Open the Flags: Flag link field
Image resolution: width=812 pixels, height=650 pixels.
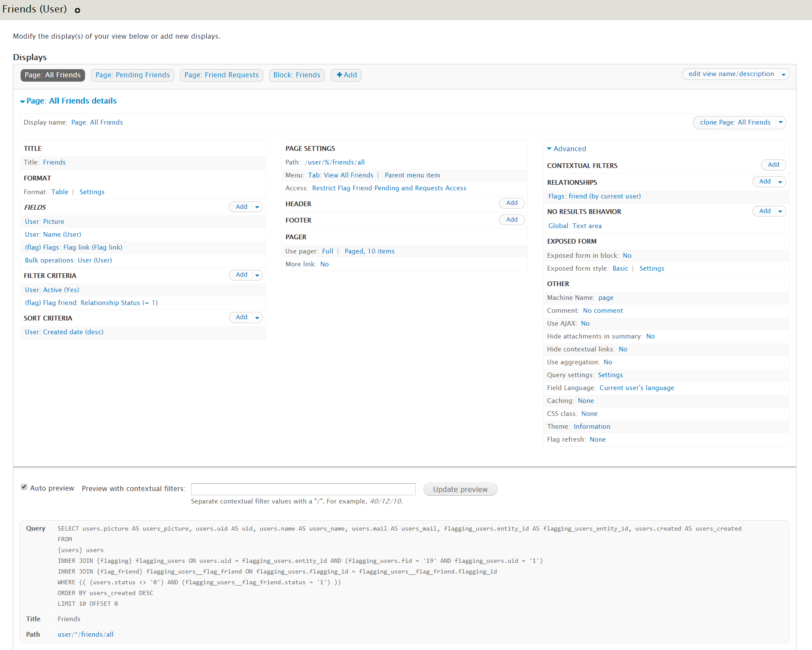pos(73,247)
